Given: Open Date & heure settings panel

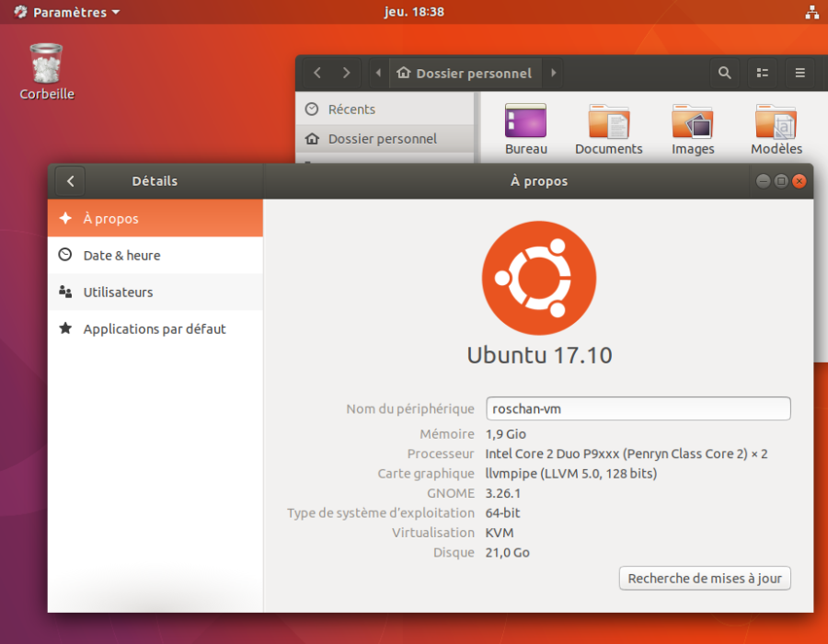Looking at the screenshot, I should coord(155,256).
